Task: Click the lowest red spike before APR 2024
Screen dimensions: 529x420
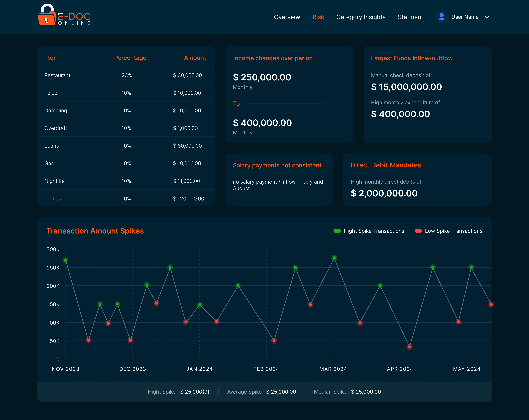Action: pos(410,347)
